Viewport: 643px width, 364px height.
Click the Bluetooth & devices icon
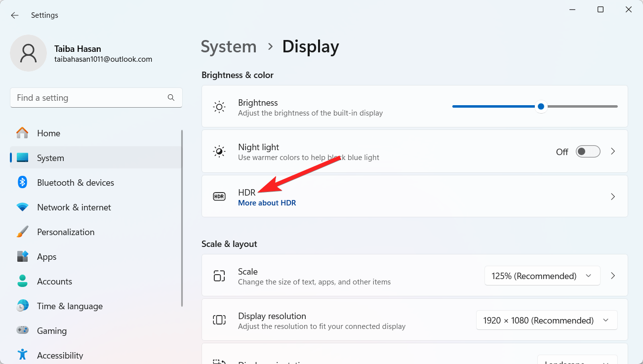pyautogui.click(x=22, y=182)
